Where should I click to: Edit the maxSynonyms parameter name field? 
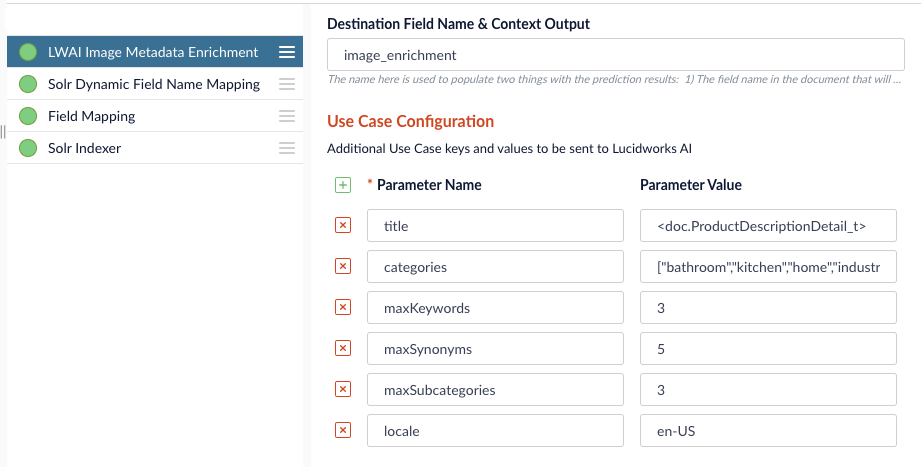click(495, 349)
